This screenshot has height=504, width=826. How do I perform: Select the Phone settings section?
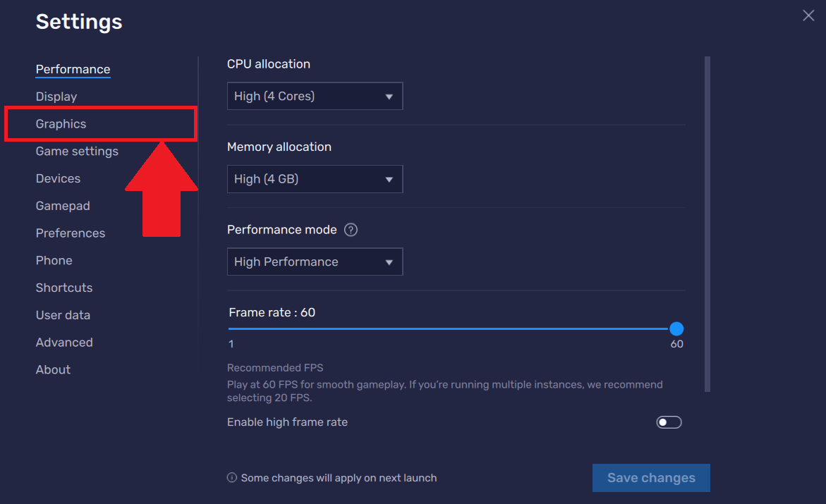[x=54, y=260]
